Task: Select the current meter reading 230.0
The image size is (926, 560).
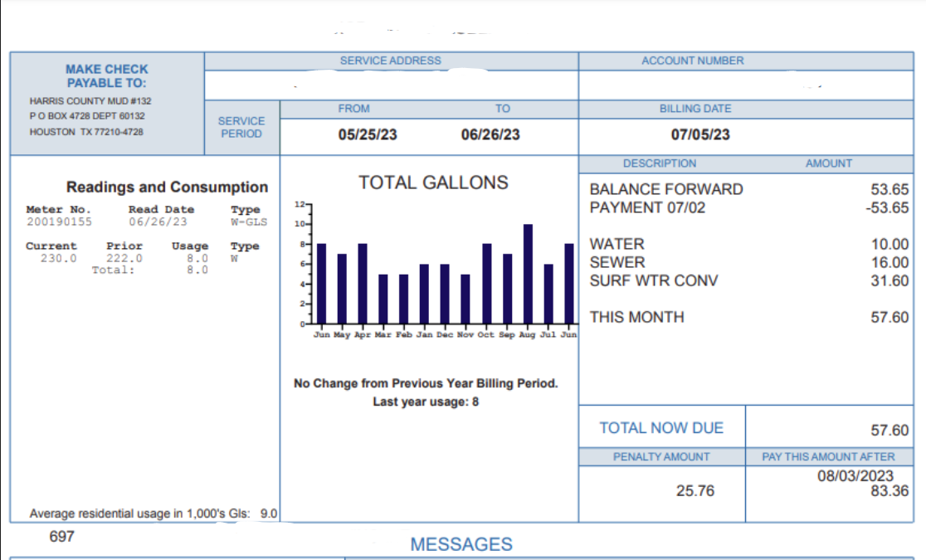Action: click(58, 258)
